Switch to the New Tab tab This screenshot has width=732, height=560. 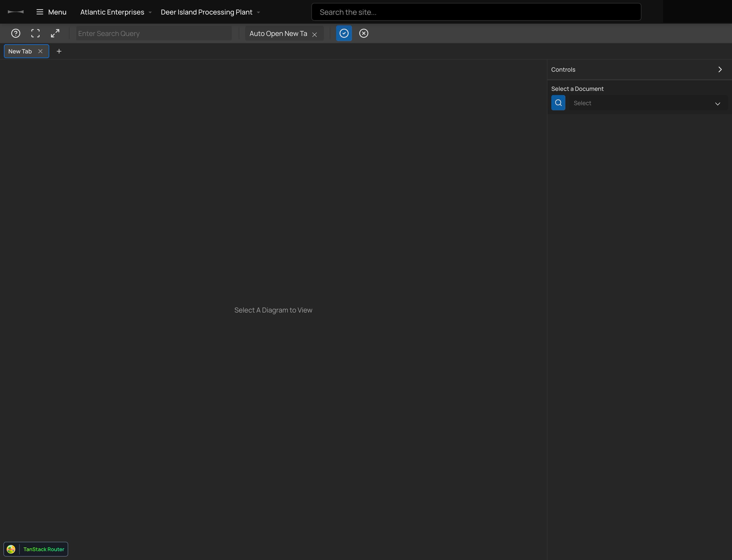pyautogui.click(x=20, y=51)
